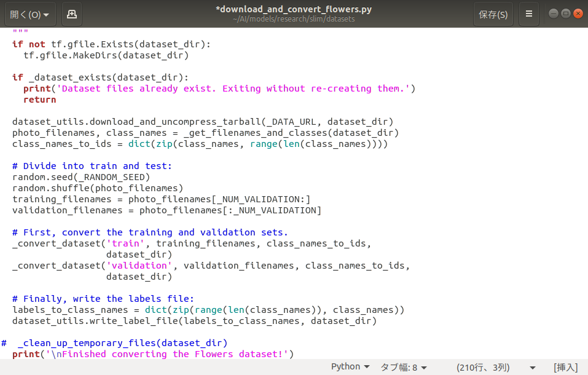Click the 'class_names_to_ids = dict(zip' line
This screenshot has height=375, width=588.
200,144
